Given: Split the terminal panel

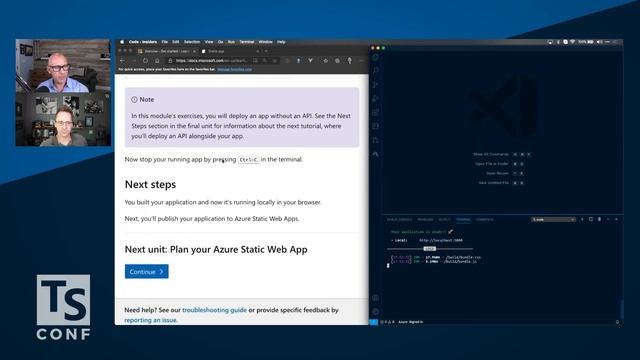Looking at the screenshot, I should point(591,220).
